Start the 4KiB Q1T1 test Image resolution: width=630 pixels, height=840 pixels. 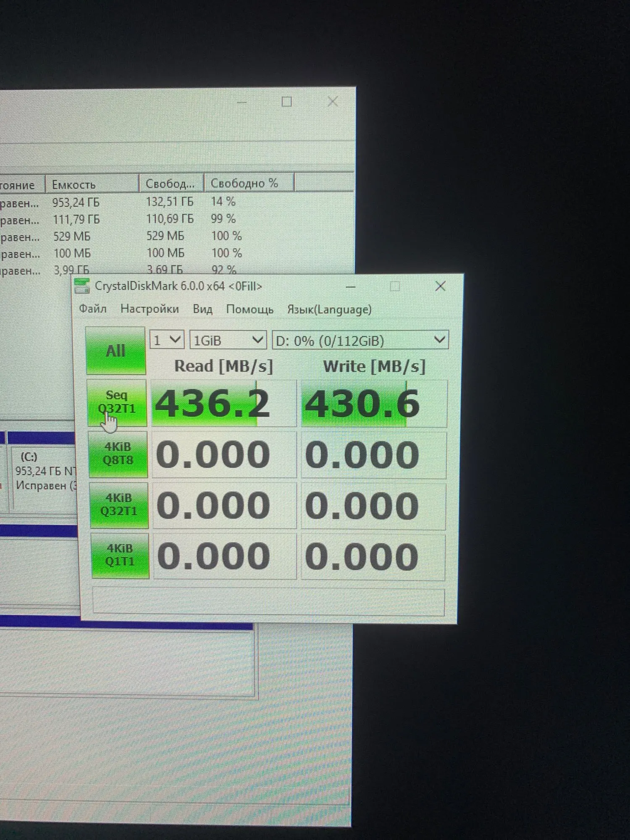point(120,556)
